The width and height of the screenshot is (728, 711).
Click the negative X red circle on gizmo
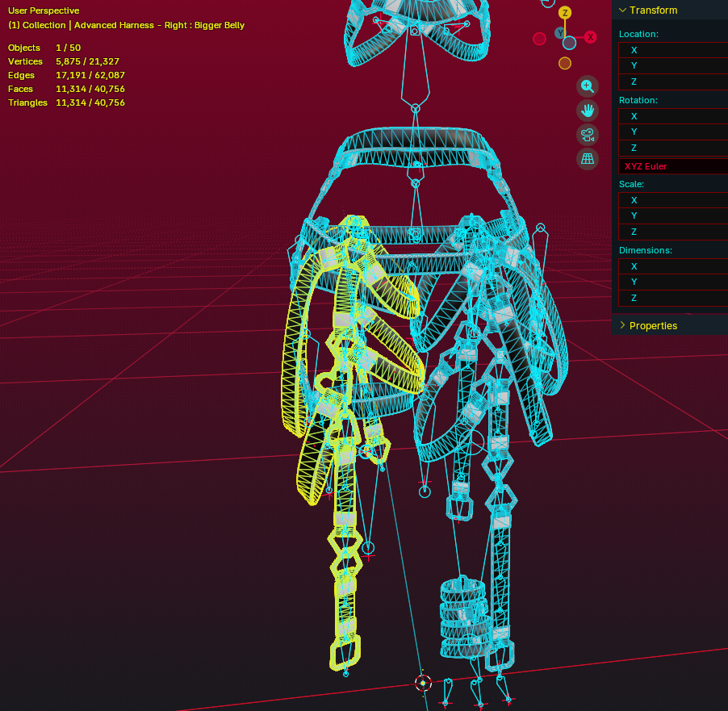point(539,39)
